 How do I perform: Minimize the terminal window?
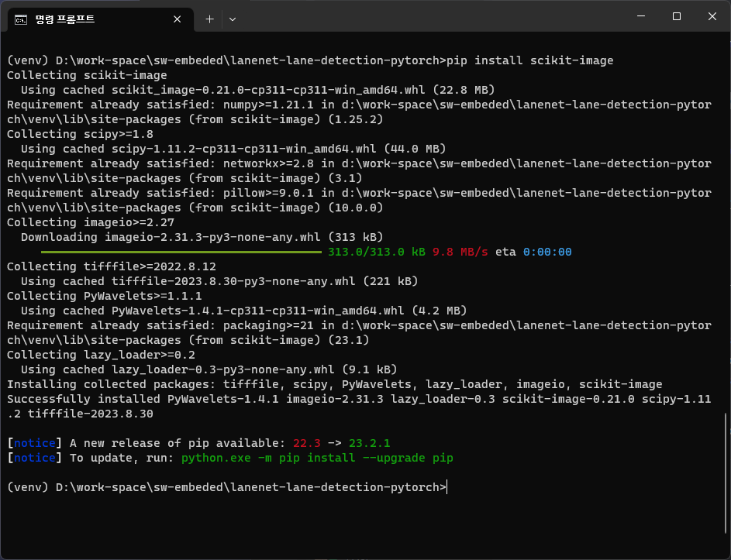coord(641,16)
